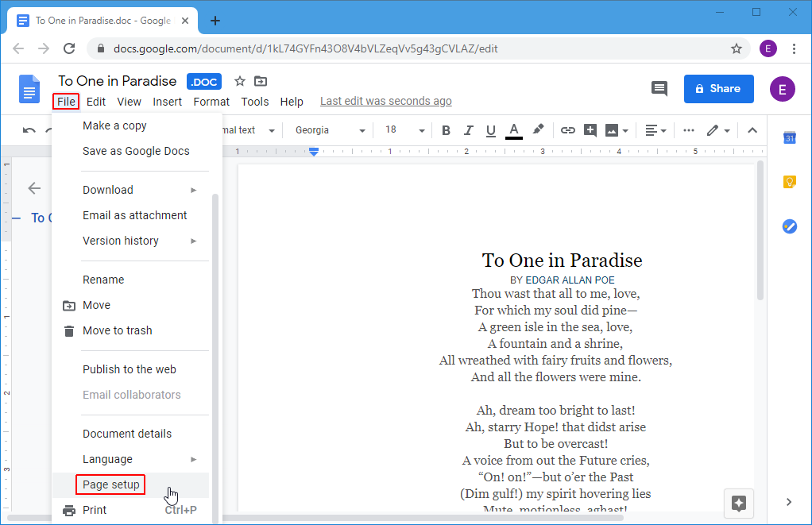
Task: Open comment history beside the Share button
Action: pos(659,89)
